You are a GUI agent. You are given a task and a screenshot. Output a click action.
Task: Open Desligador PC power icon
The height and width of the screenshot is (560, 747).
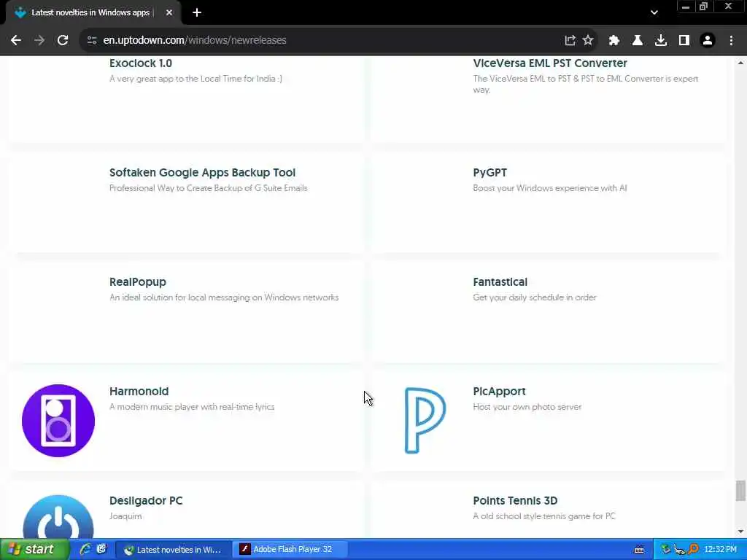coord(58,517)
